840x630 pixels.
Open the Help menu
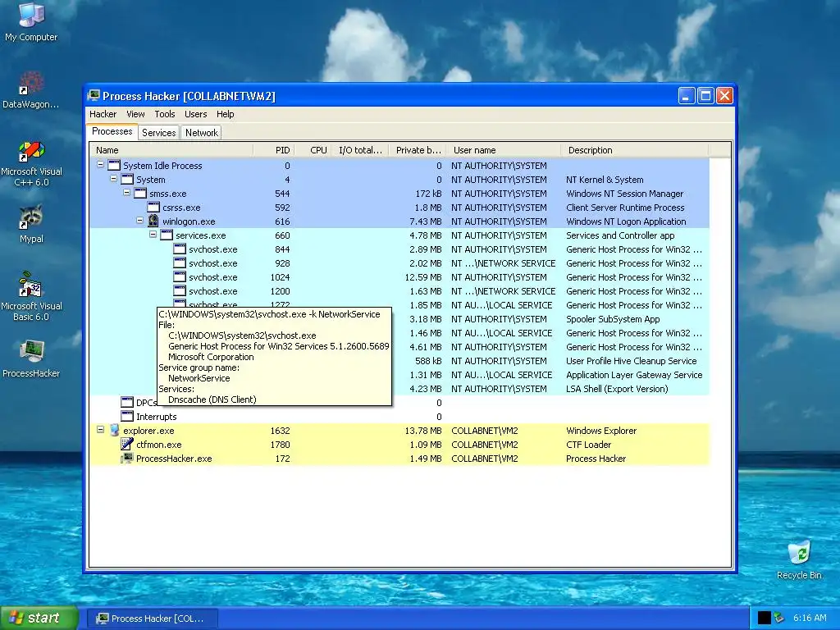pos(226,114)
